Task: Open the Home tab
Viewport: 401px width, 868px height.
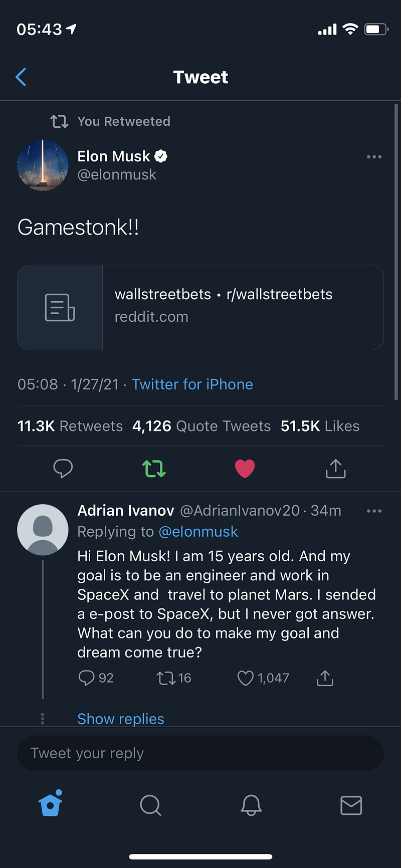Action: pos(51,804)
